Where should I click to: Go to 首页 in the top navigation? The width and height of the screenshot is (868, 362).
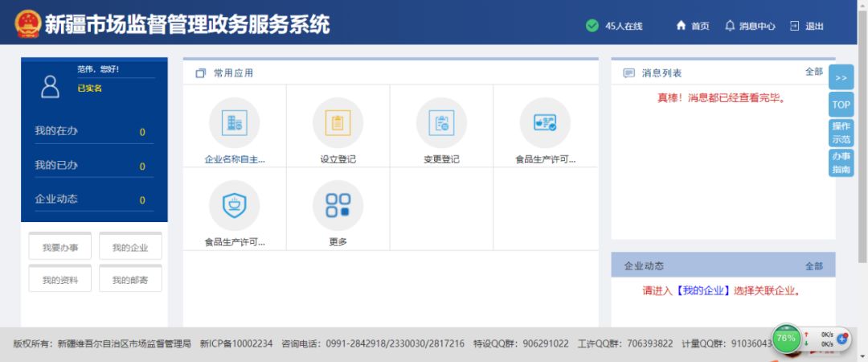tap(693, 26)
